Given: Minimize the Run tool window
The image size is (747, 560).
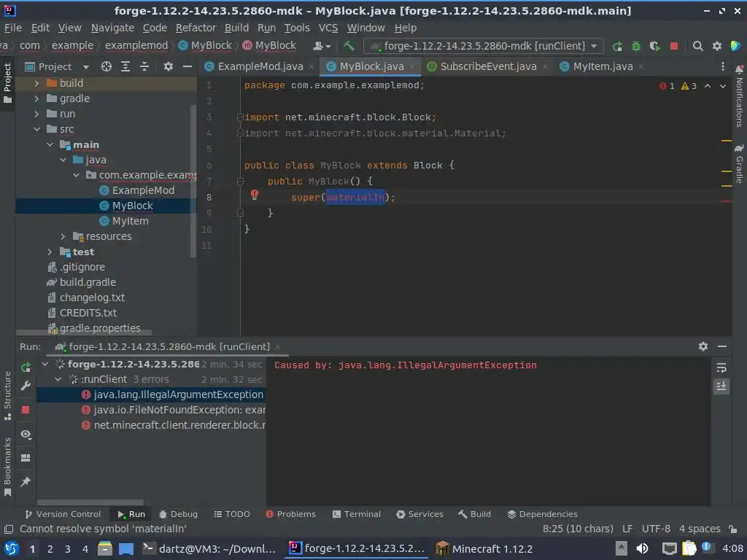Looking at the screenshot, I should pyautogui.click(x=722, y=346).
